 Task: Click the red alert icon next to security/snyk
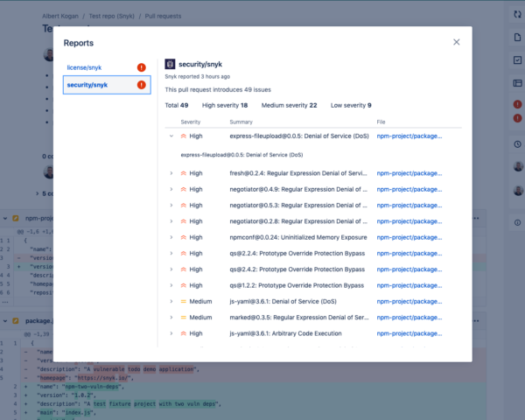[x=141, y=85]
